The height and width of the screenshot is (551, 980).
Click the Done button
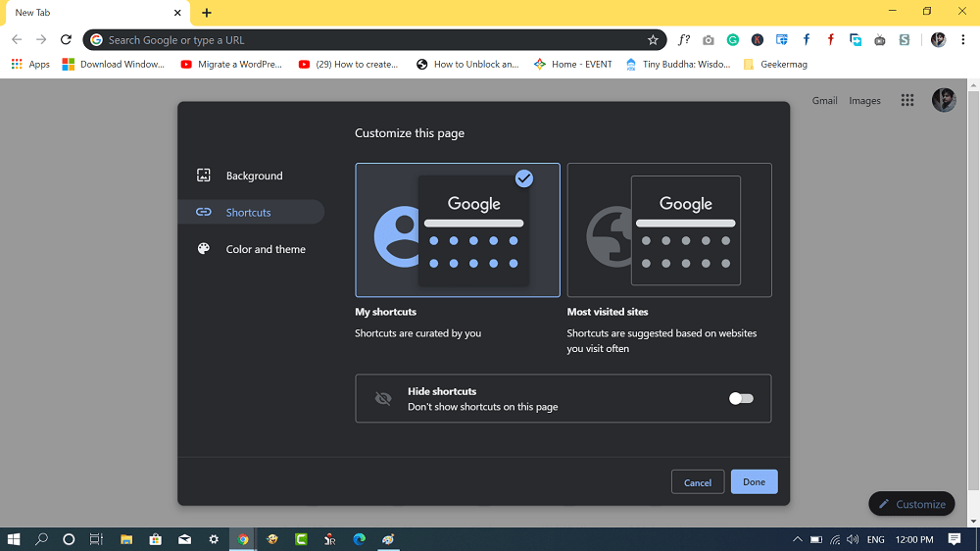755,481
